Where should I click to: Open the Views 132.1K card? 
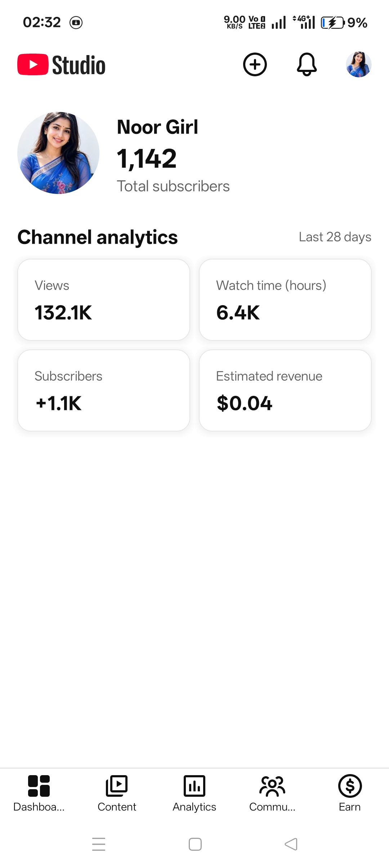click(104, 300)
